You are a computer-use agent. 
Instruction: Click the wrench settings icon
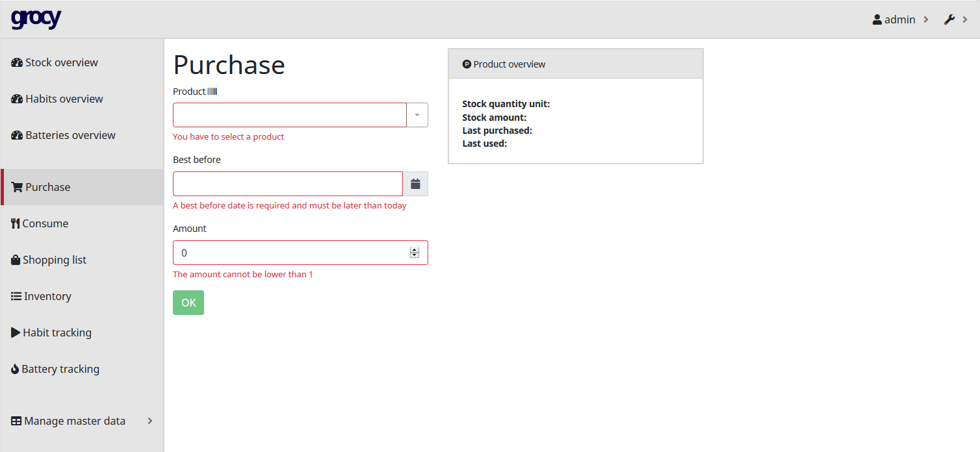tap(949, 19)
